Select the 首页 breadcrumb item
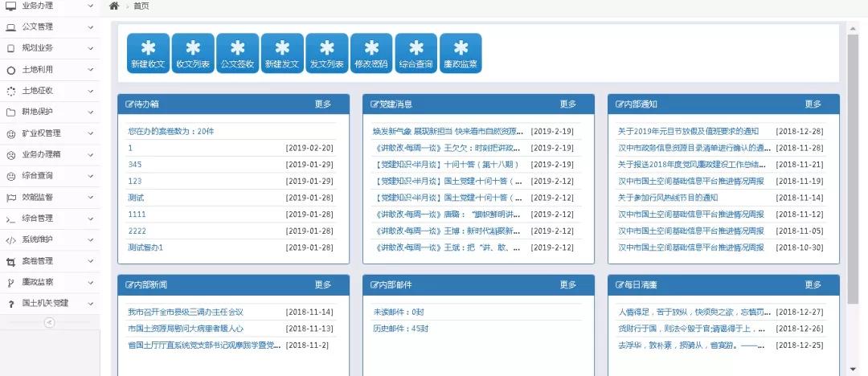This screenshot has width=868, height=376. [141, 6]
